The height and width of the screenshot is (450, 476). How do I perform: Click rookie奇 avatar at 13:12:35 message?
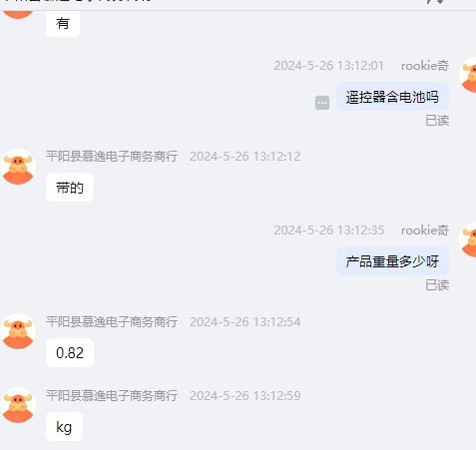[x=468, y=239]
